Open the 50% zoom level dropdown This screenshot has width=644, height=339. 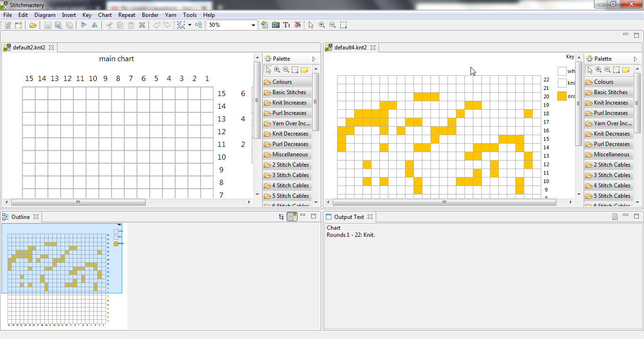(253, 25)
